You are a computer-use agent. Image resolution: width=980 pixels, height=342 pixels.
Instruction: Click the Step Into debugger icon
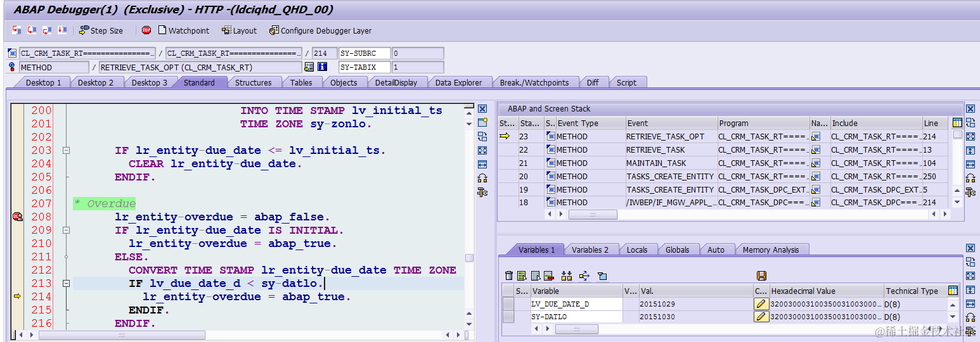pyautogui.click(x=16, y=30)
